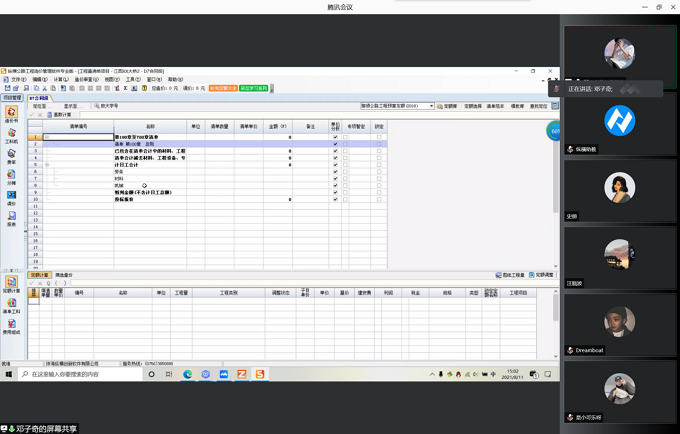Viewport: 680px width, 434px height.
Task: Uncheck 单价分析 checkbox in row 3
Action: click(335, 151)
